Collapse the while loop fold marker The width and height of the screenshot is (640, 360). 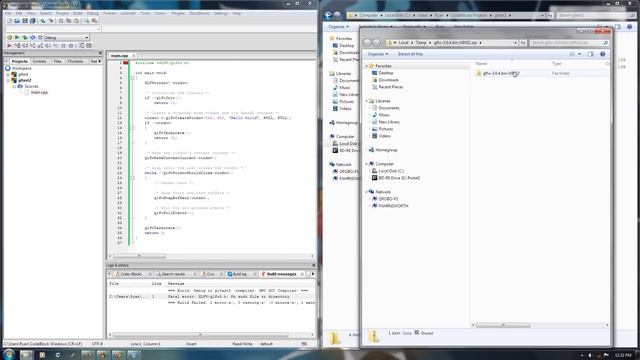pyautogui.click(x=133, y=178)
